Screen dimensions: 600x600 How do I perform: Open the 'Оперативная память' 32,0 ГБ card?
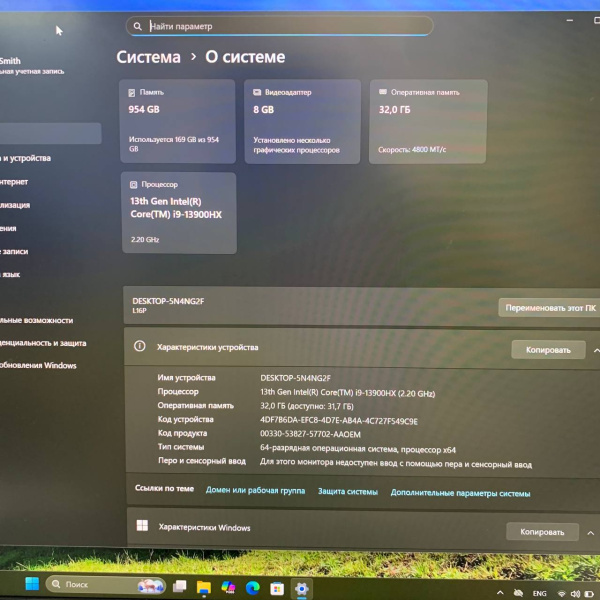coord(428,122)
